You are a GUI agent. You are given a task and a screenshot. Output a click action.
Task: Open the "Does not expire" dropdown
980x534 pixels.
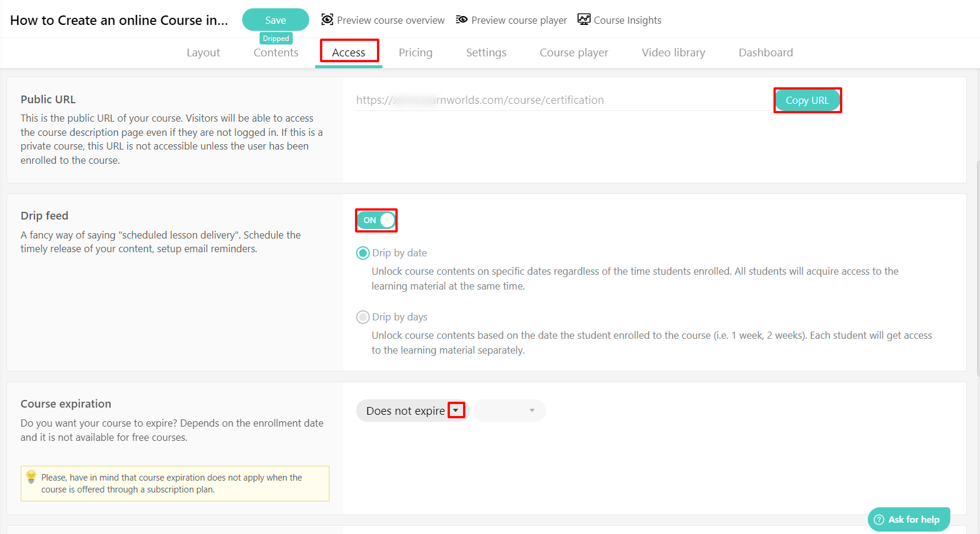pyautogui.click(x=406, y=410)
